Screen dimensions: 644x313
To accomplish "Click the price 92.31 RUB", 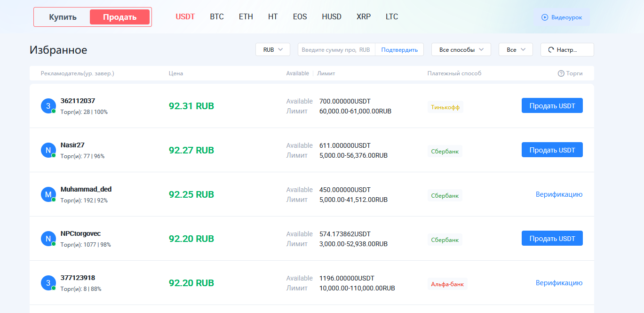I will [191, 106].
